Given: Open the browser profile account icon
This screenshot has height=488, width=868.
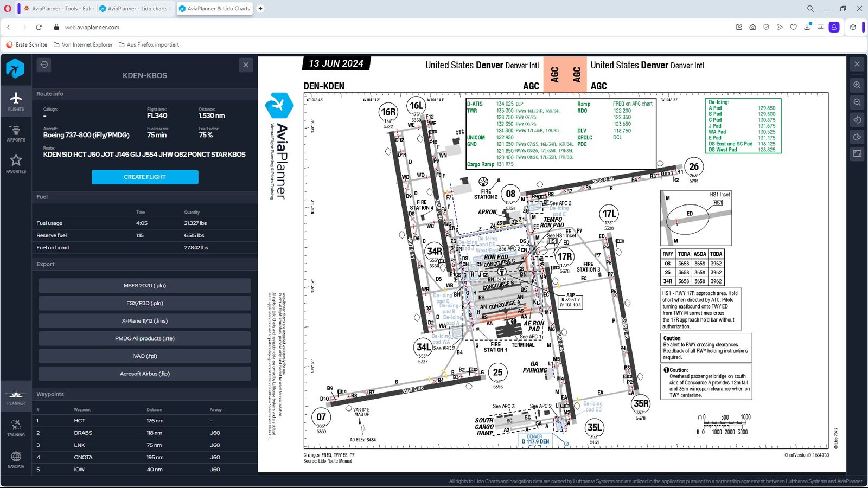Looking at the screenshot, I should coord(834,27).
